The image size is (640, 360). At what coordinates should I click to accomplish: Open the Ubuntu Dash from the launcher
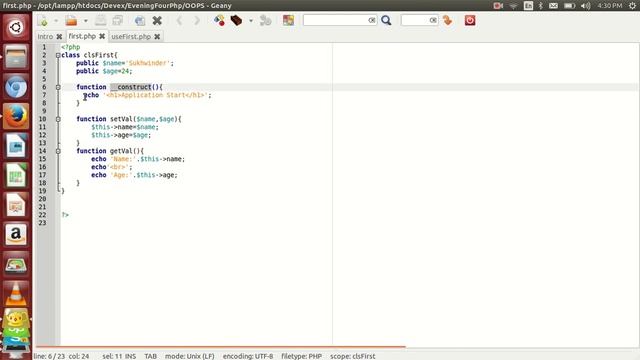(x=16, y=27)
